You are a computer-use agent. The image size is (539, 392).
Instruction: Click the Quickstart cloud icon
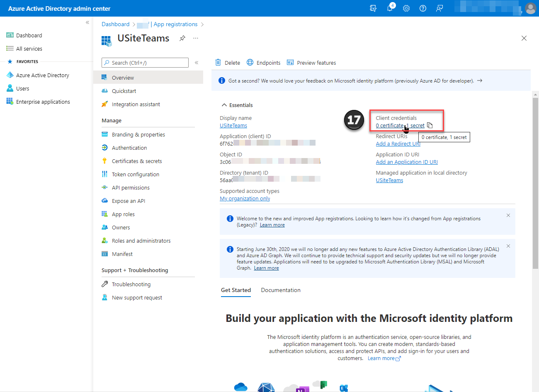pos(104,91)
